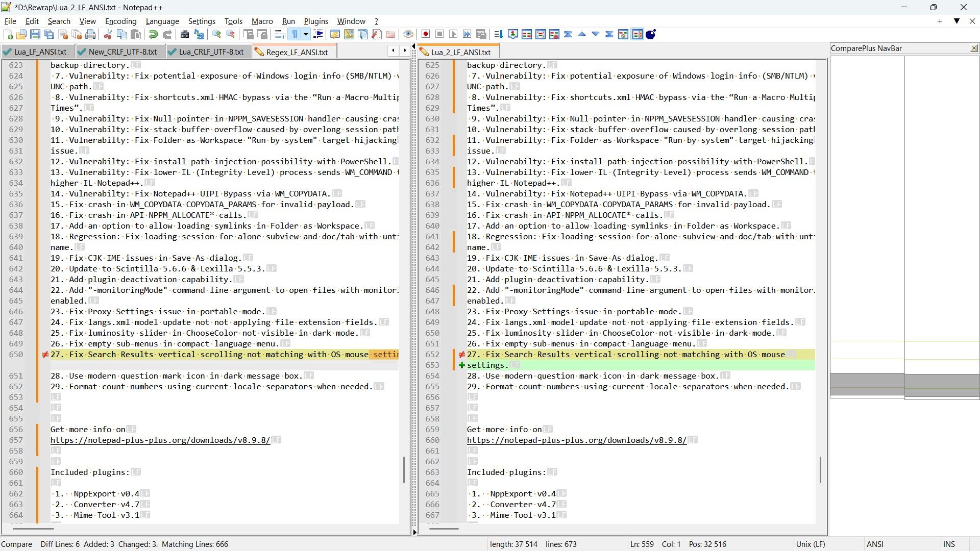Screen dimensions: 980x551
Task: Open the Document Map panel icon
Action: (x=349, y=34)
